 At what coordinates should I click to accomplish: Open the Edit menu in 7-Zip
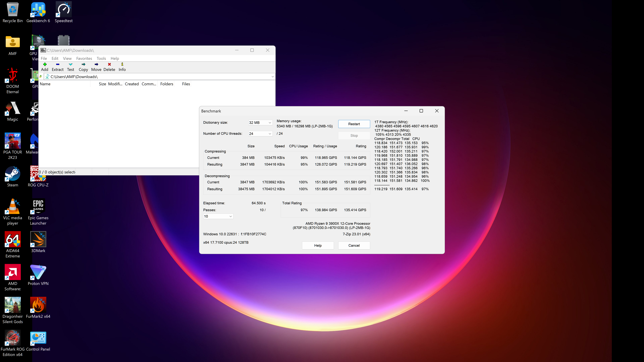[x=55, y=58]
